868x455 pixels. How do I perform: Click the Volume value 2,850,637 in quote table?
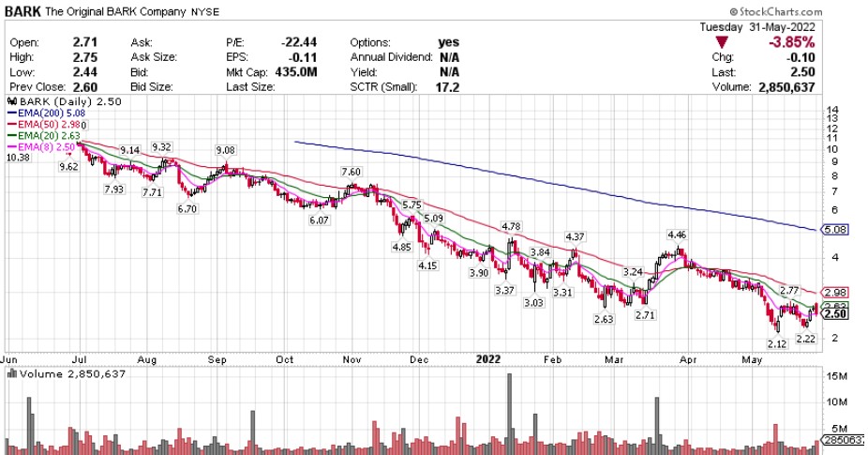(x=786, y=87)
